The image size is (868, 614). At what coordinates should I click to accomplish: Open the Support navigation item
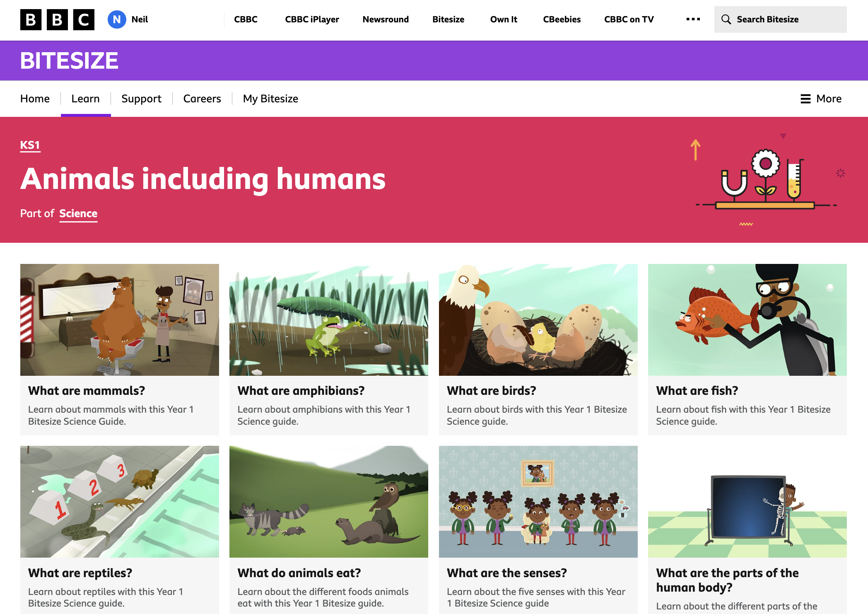coord(141,99)
